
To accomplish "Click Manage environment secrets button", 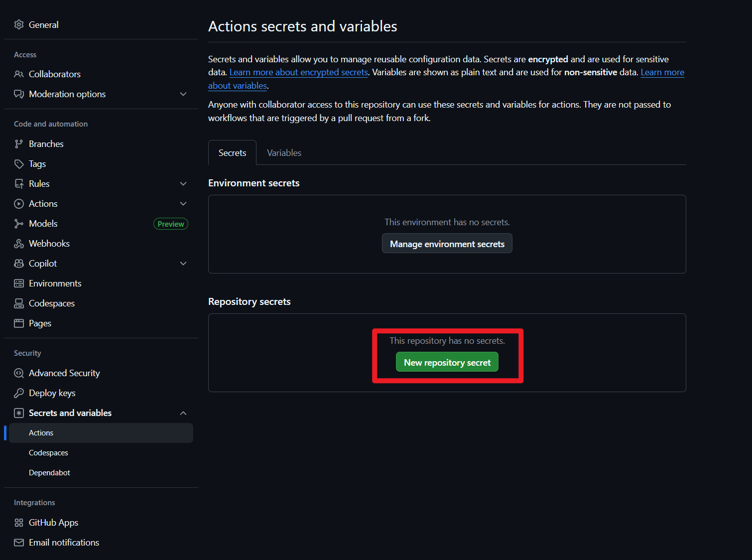I will coord(447,244).
